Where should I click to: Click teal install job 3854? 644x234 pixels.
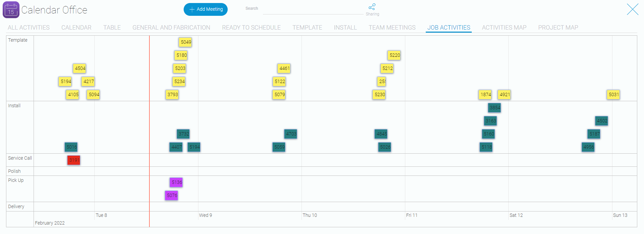pyautogui.click(x=494, y=108)
